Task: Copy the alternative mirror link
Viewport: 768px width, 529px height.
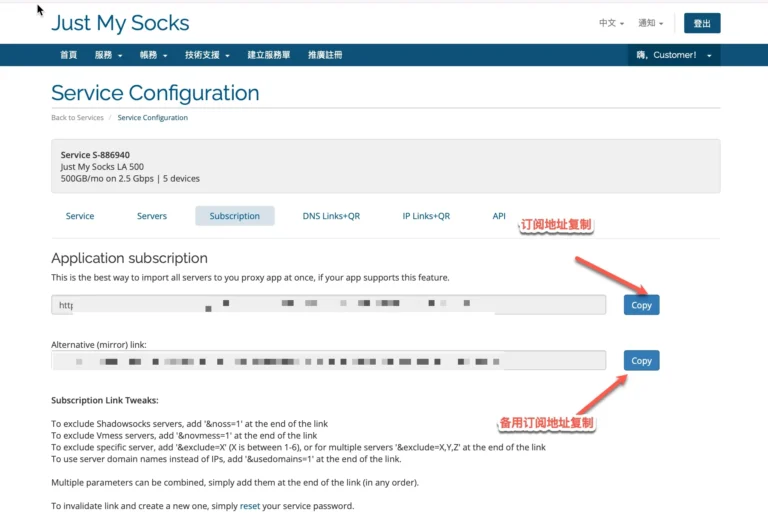Action: tap(641, 361)
